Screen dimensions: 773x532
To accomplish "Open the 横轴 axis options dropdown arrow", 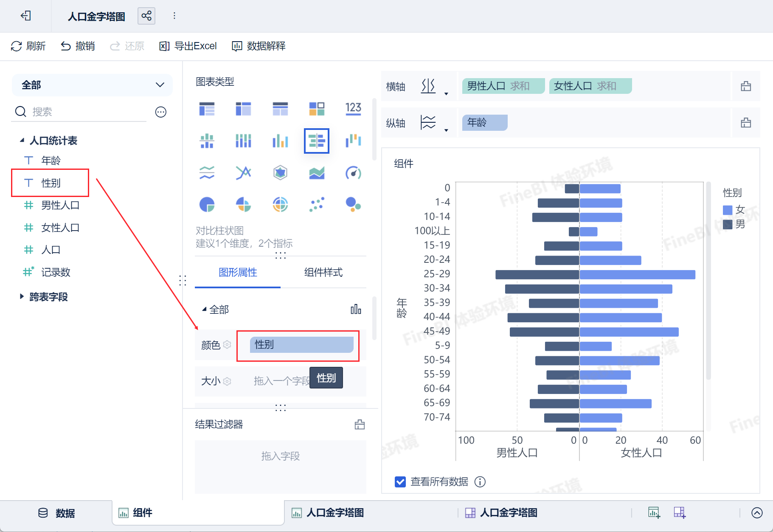I will (446, 93).
